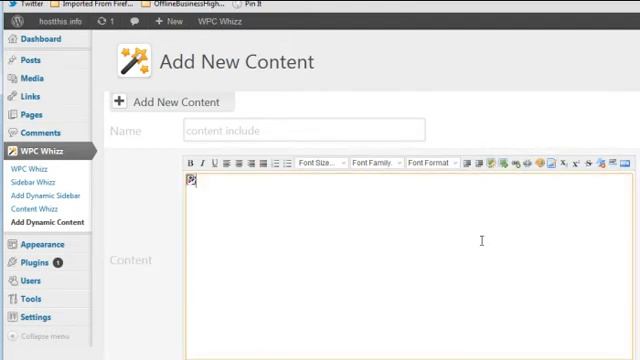640x360 pixels.
Task: Insert a bulleted list
Action: tap(287, 163)
